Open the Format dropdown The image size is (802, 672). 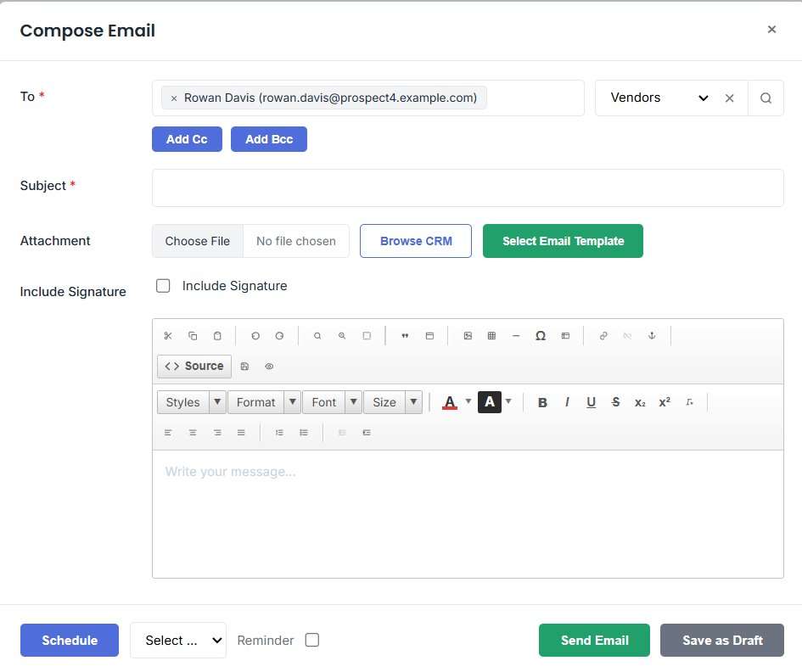pyautogui.click(x=264, y=402)
